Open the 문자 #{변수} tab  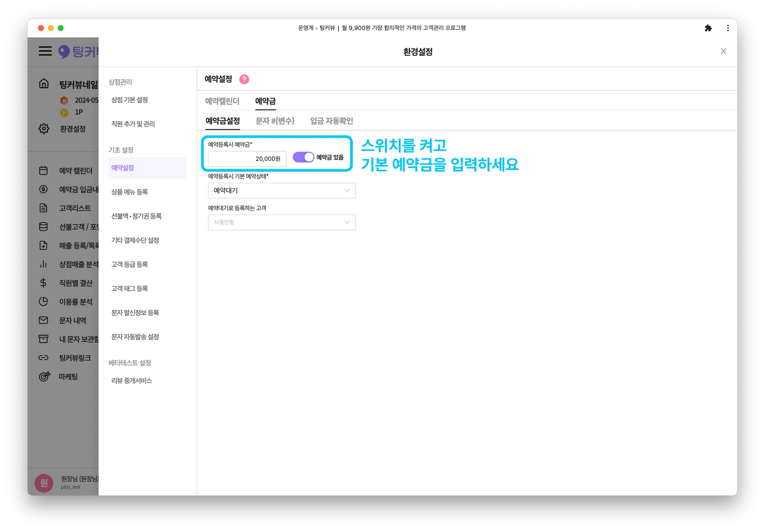pos(275,121)
